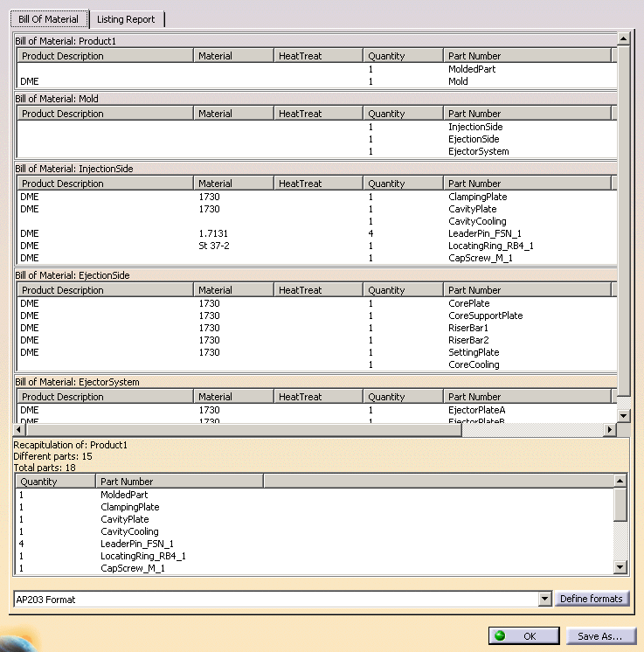Click the OK button
Image resolution: width=644 pixels, height=652 pixels.
[523, 635]
